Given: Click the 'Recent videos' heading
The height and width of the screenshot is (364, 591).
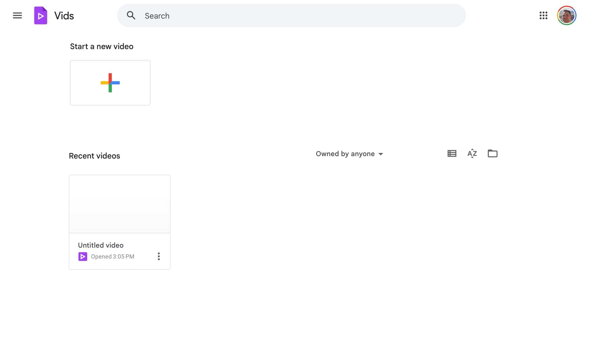Looking at the screenshot, I should pyautogui.click(x=94, y=156).
